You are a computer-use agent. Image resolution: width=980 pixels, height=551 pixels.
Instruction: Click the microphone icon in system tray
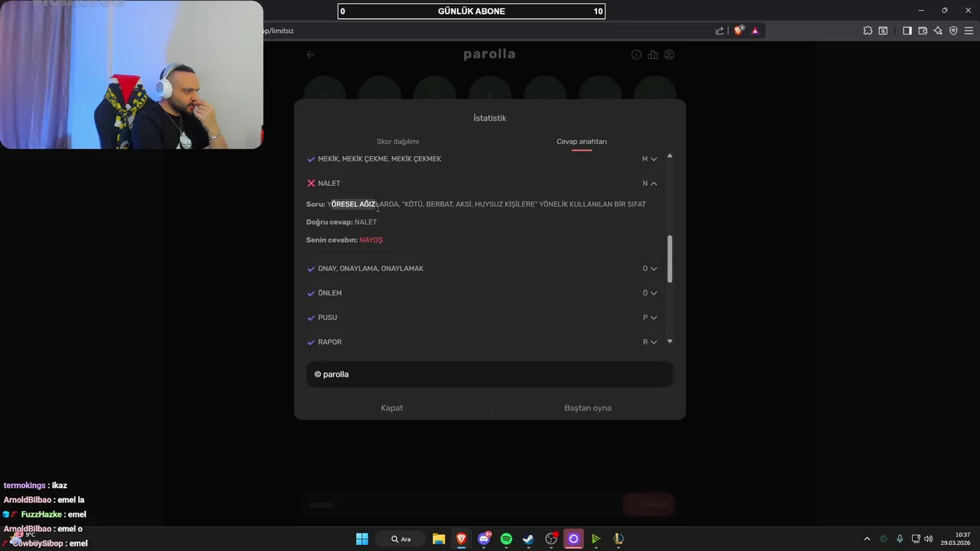coord(900,539)
